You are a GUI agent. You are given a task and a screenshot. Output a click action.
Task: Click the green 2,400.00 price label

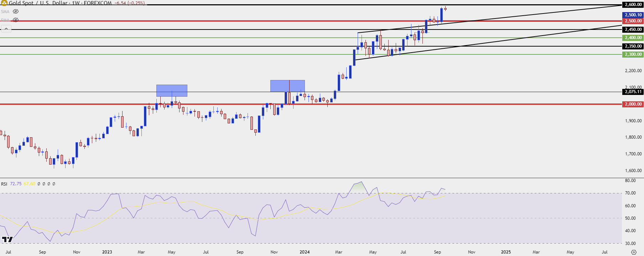click(x=633, y=38)
